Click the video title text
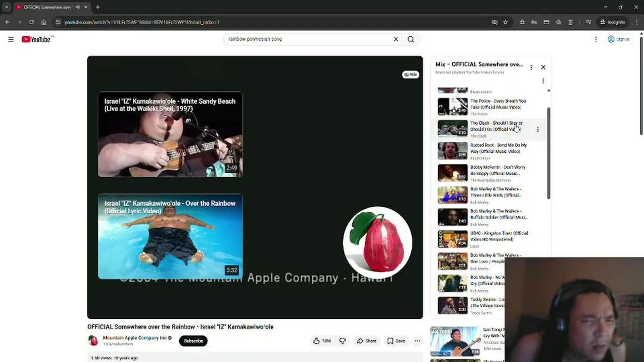The width and height of the screenshot is (644, 362). pyautogui.click(x=180, y=327)
